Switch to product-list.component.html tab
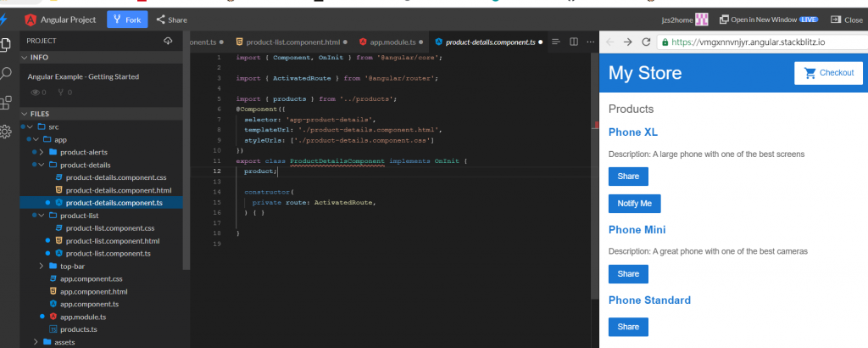Image resolution: width=868 pixels, height=348 pixels. (292, 42)
